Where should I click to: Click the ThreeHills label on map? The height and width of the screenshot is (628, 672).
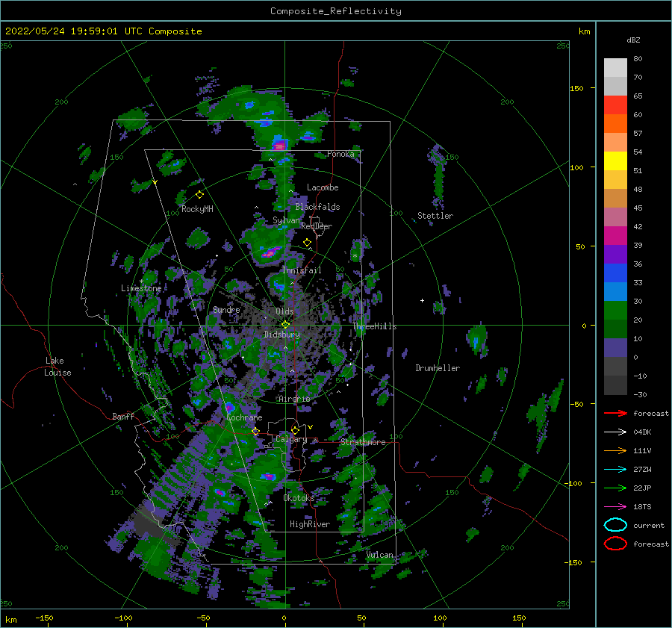coord(375,326)
